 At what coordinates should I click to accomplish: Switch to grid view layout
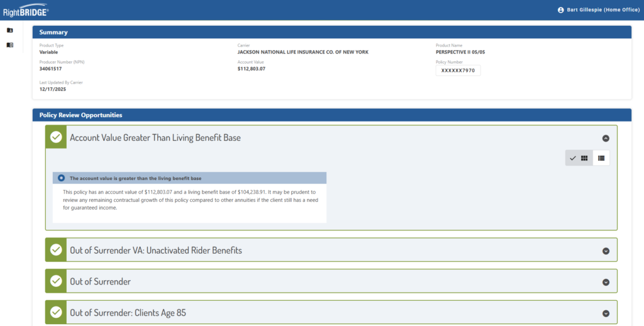(584, 158)
